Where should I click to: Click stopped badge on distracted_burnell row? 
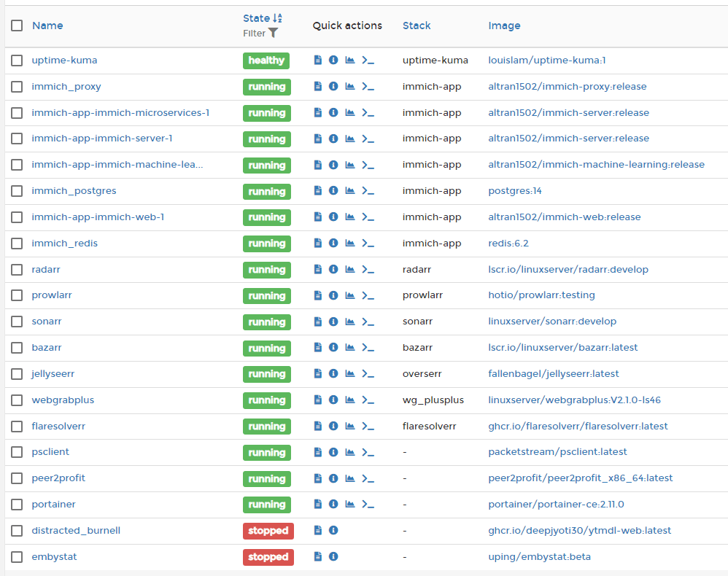(x=268, y=531)
